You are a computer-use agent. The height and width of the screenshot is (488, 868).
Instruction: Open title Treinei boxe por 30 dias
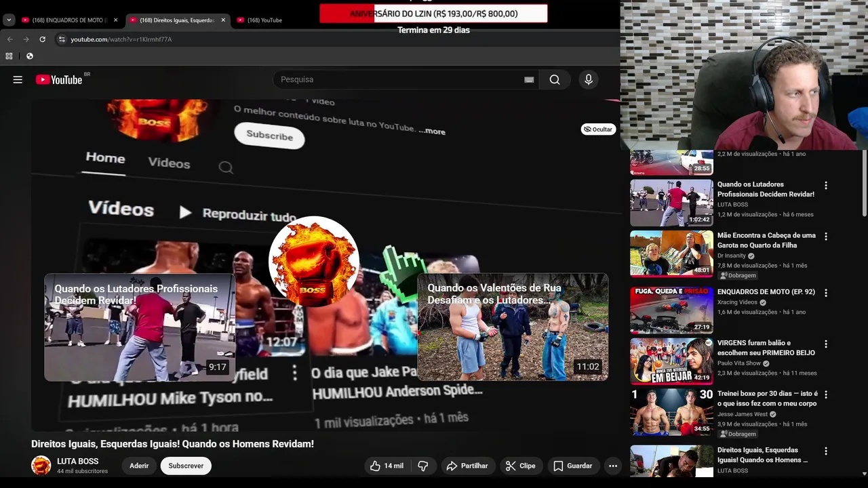[768, 399]
